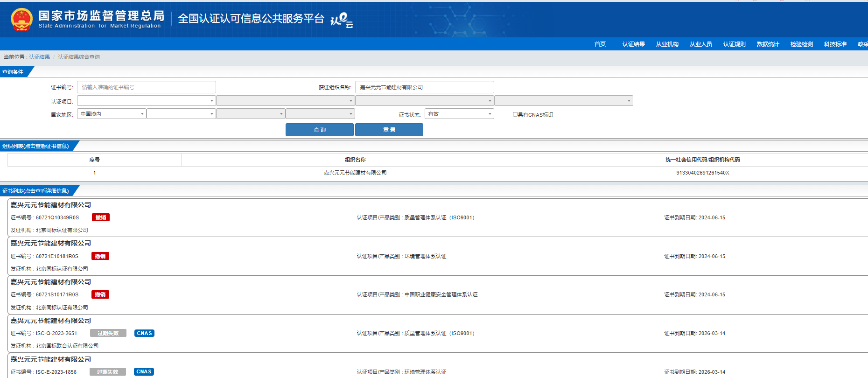Click the national emblem logo

[x=21, y=20]
